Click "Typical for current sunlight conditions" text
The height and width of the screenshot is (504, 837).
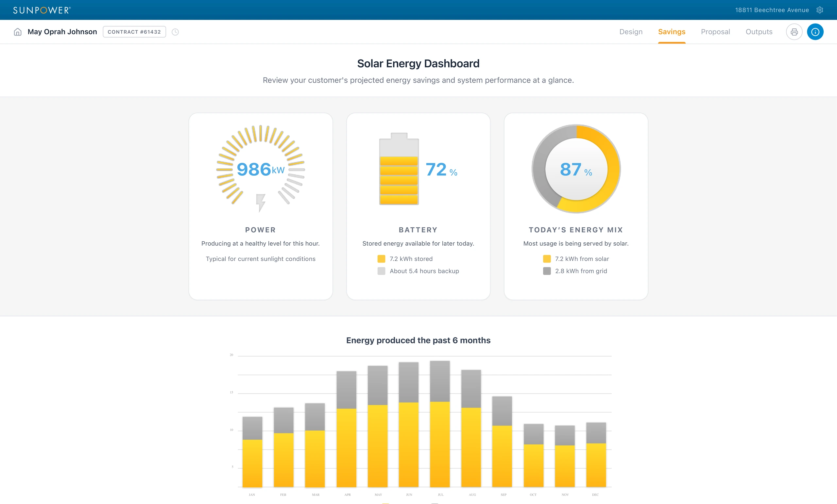tap(261, 259)
